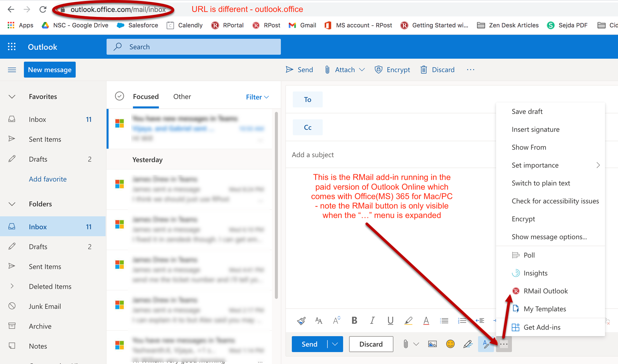This screenshot has width=618, height=364.
Task: Open Sent Items under Favorites
Action: (53, 139)
